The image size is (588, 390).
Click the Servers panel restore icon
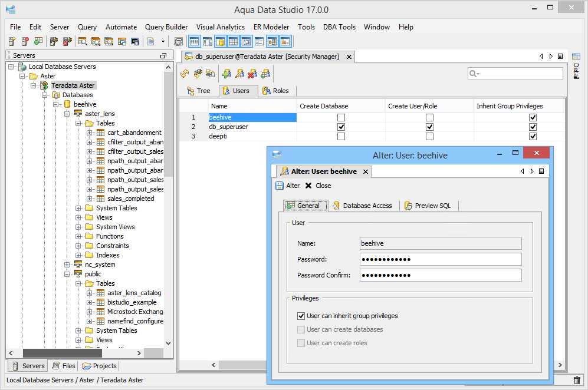point(163,56)
